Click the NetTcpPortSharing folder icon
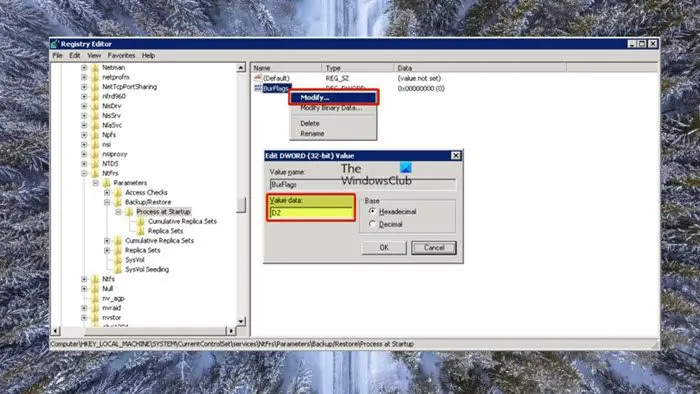 [95, 87]
